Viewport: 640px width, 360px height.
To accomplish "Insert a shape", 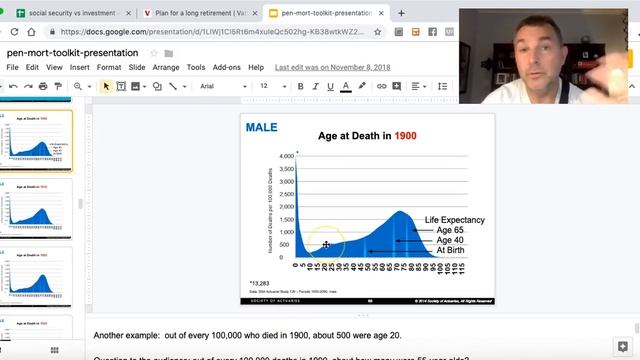I will [157, 86].
